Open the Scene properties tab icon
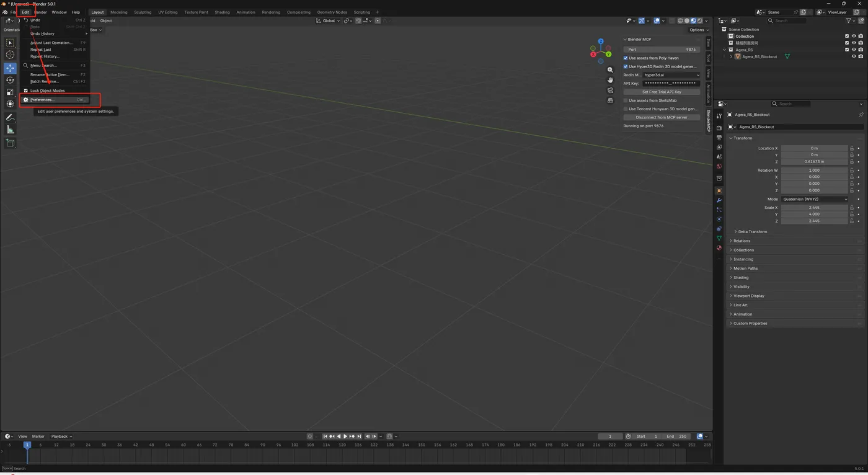 tap(719, 157)
